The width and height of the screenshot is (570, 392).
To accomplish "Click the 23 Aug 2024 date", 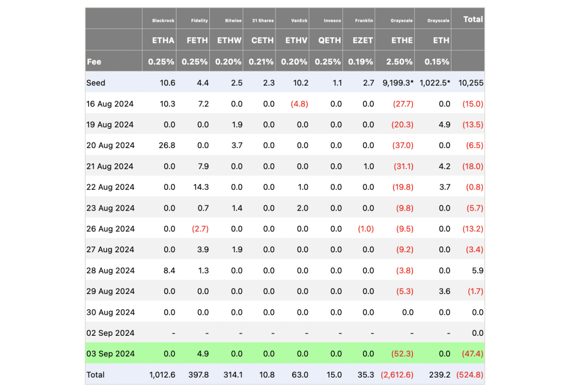I will click(x=111, y=208).
